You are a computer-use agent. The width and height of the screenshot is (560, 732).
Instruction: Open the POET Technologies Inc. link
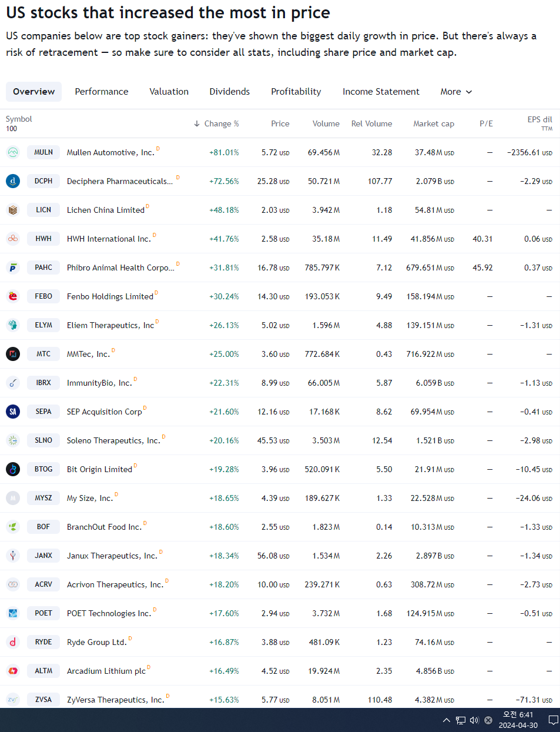109,613
